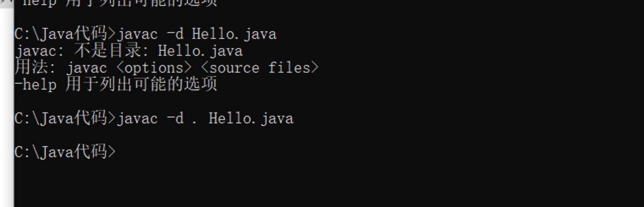Click the C:\Java代码 path in first command line
This screenshot has width=644, height=207.
(61, 33)
